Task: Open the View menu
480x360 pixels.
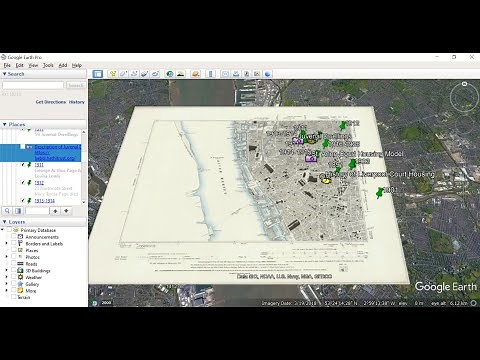Action: 33,65
